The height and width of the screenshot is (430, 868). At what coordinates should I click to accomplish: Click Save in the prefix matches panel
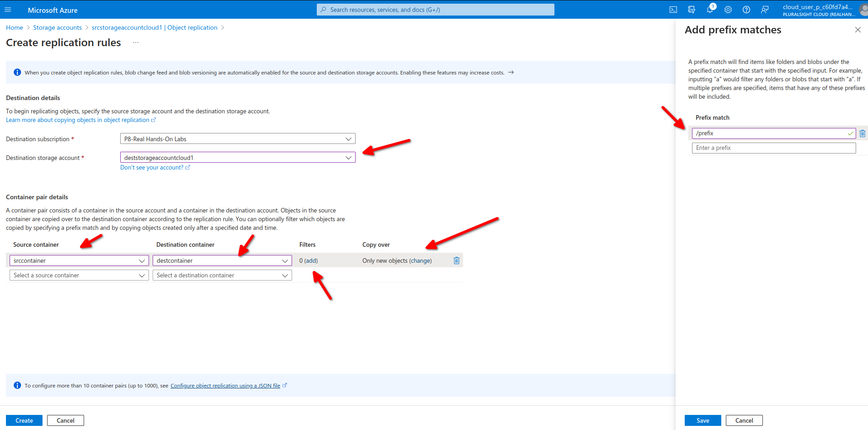click(703, 420)
